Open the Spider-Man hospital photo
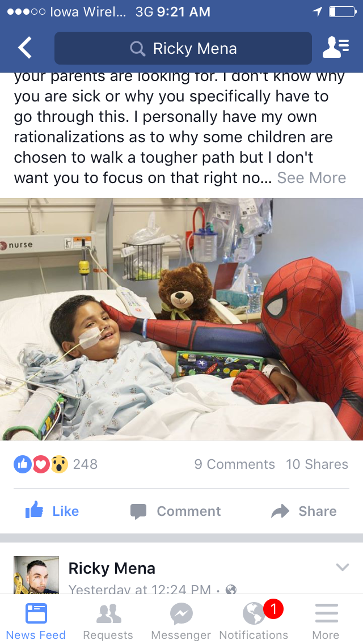Image resolution: width=363 pixels, height=644 pixels. click(x=181, y=319)
